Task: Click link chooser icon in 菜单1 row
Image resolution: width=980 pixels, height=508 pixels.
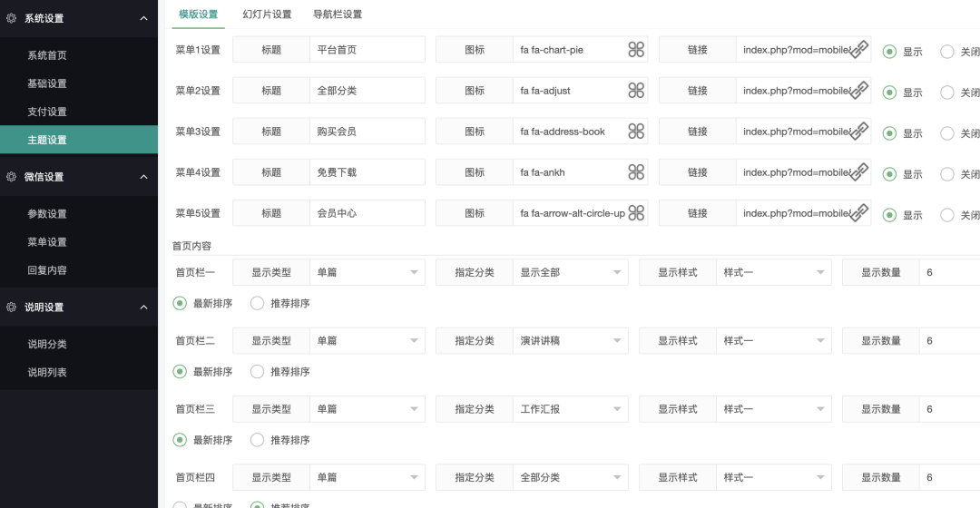Action: pyautogui.click(x=858, y=49)
